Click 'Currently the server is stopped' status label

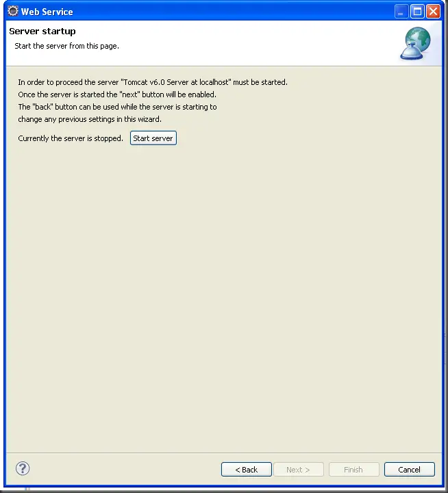pyautogui.click(x=71, y=138)
